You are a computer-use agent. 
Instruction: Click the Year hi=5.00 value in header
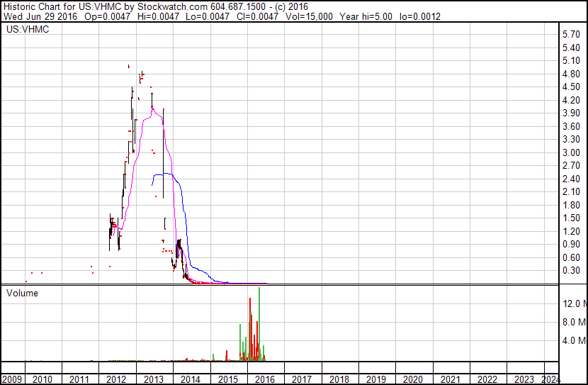[366, 16]
